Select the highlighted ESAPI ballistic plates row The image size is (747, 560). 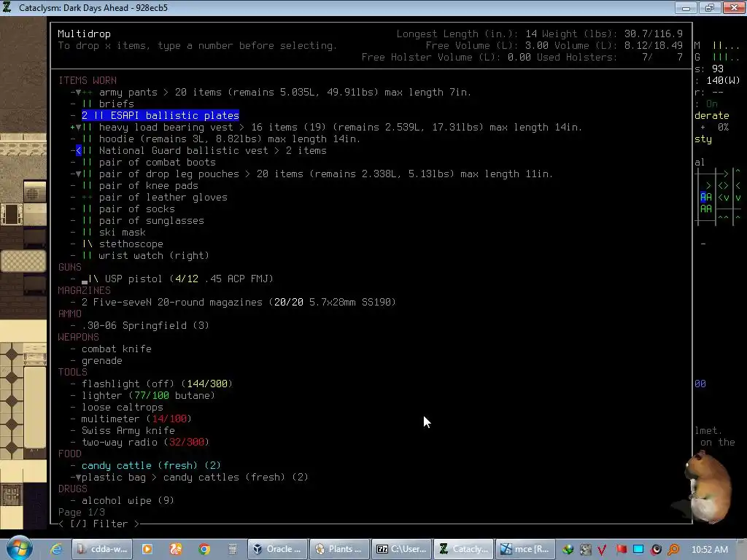tap(160, 116)
